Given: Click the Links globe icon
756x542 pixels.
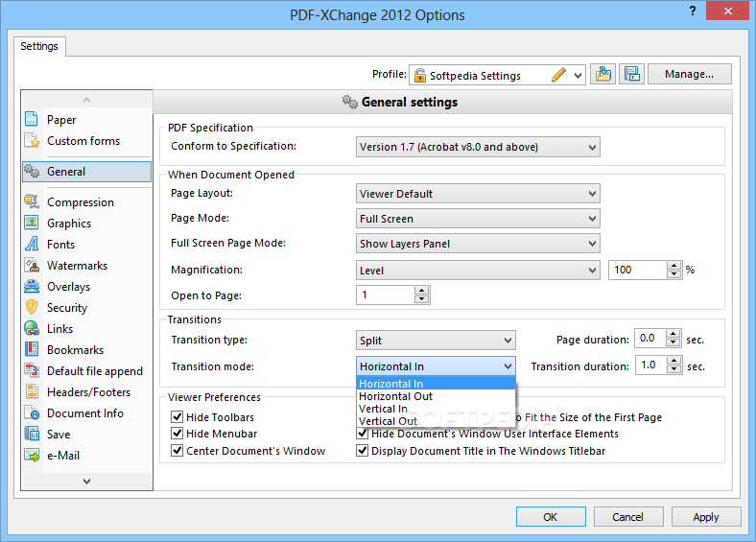Looking at the screenshot, I should pos(32,328).
